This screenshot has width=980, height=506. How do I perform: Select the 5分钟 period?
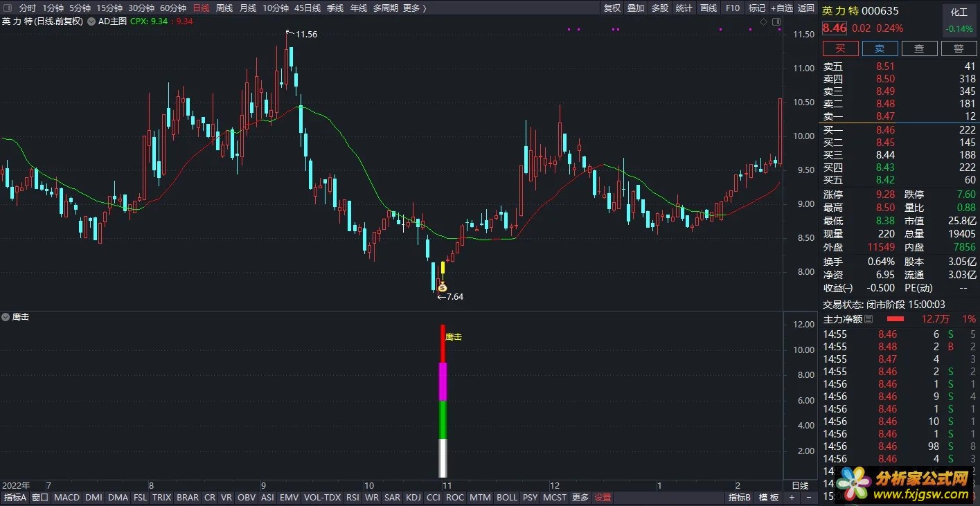80,8
